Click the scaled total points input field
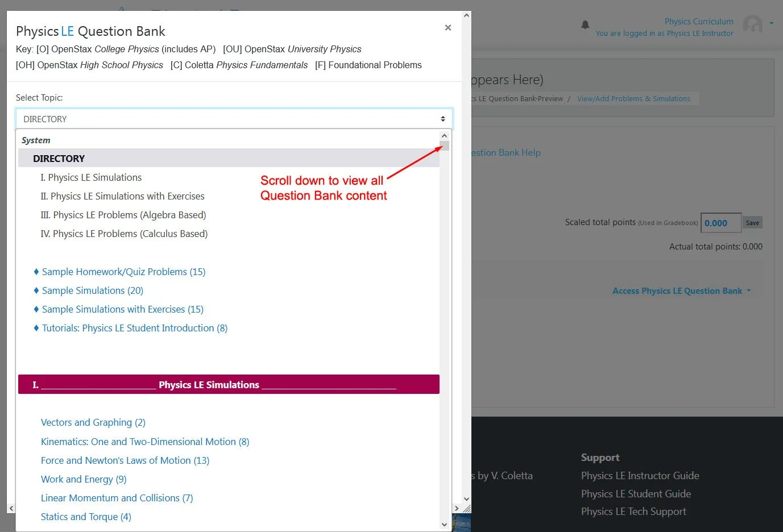 (720, 222)
